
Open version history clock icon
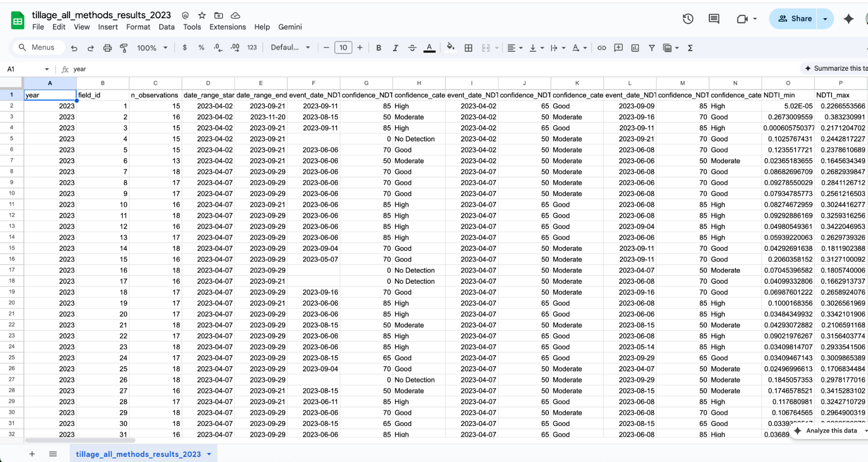pyautogui.click(x=688, y=19)
